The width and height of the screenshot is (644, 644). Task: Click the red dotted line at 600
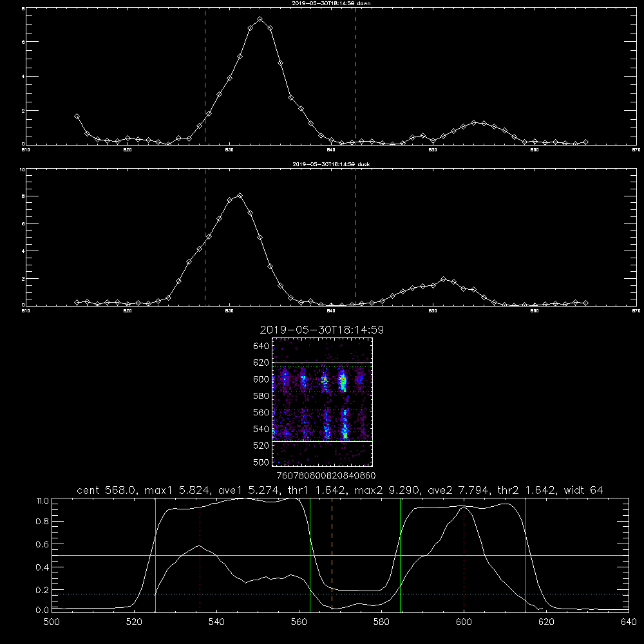pos(464,554)
